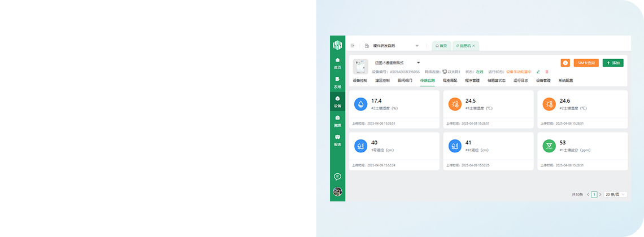This screenshot has width=644, height=237.
Task: Open the 储肥罐状态 tab
Action: tap(497, 81)
